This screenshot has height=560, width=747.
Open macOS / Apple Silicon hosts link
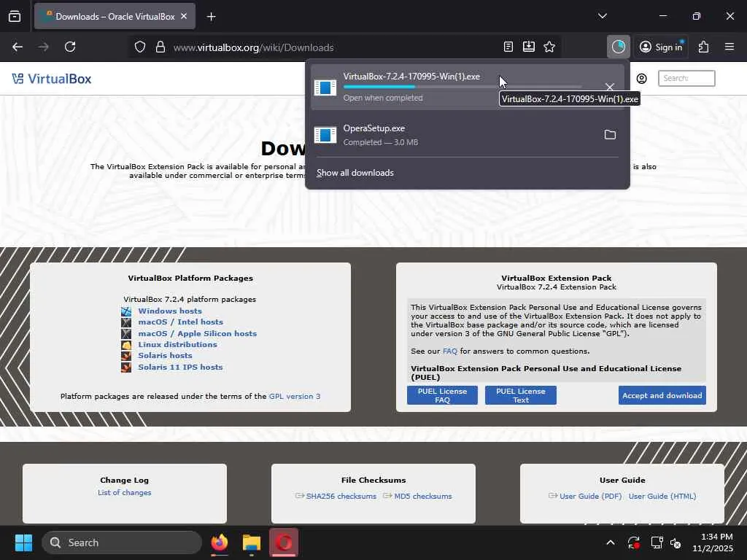pos(197,333)
